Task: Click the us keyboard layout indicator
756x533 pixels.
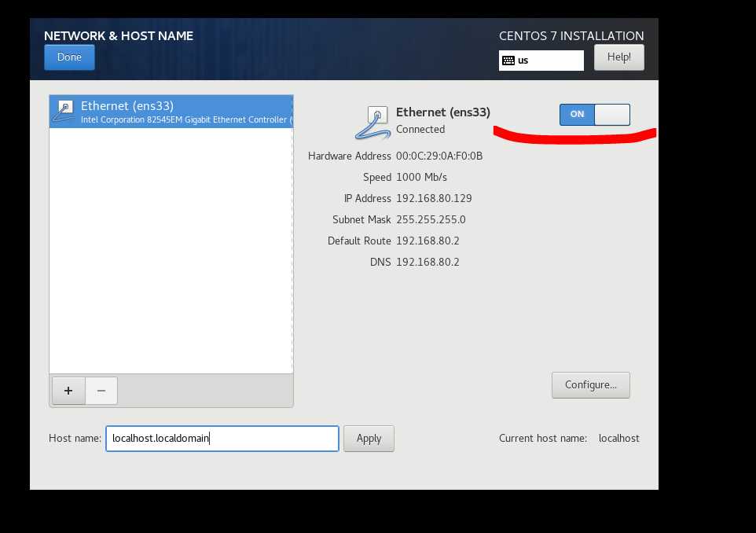Action: [x=541, y=61]
